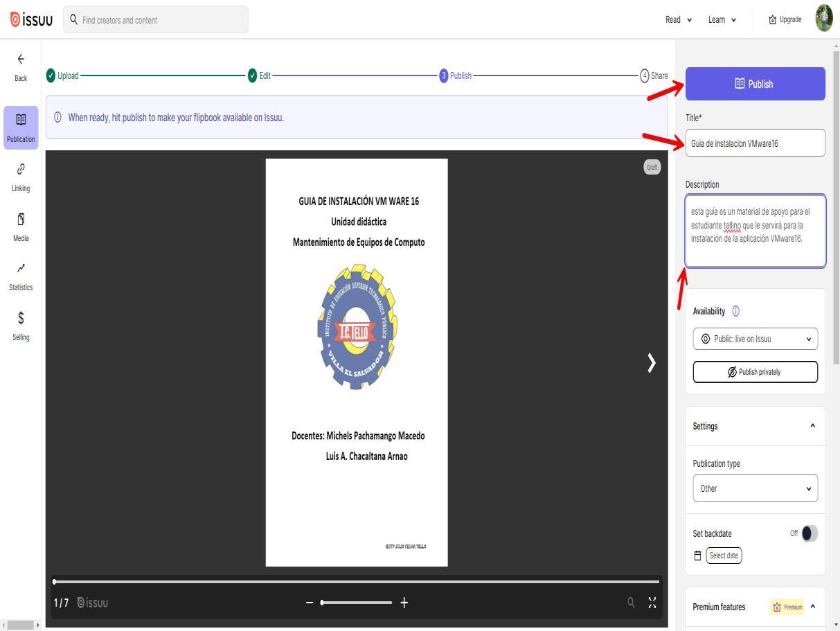
Task: Open the Statistics sidebar tool
Action: click(21, 276)
